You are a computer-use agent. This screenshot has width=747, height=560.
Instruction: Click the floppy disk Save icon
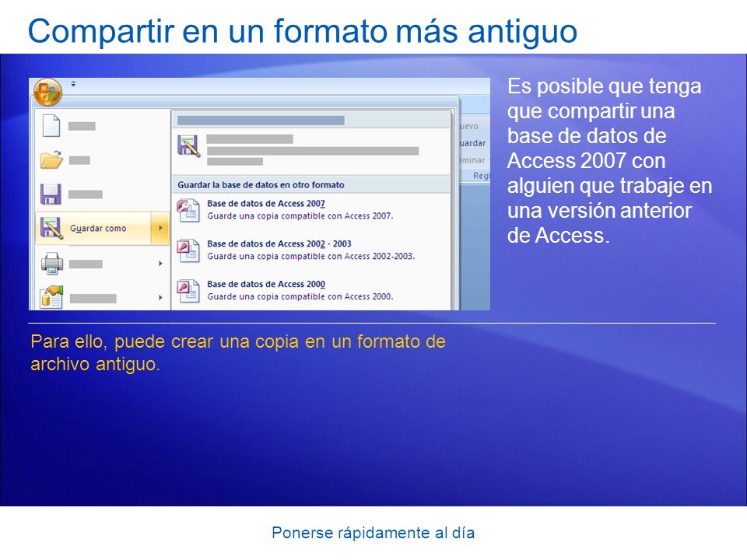coord(51,194)
